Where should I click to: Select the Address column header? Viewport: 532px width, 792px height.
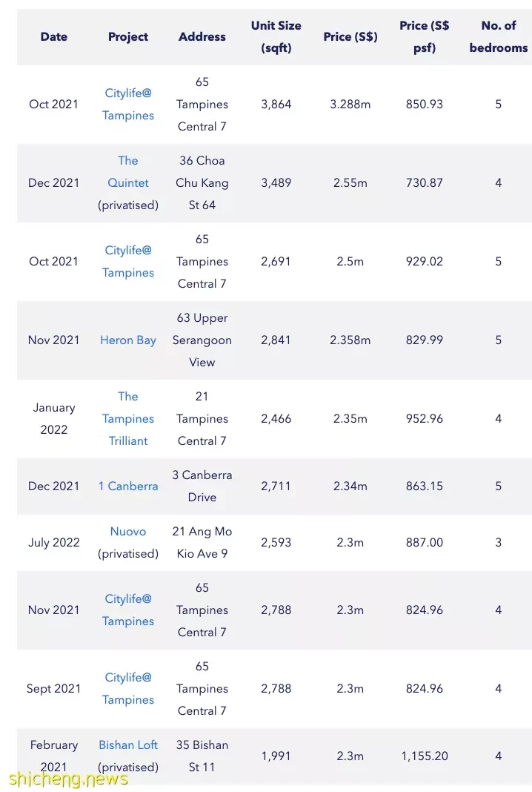point(202,37)
